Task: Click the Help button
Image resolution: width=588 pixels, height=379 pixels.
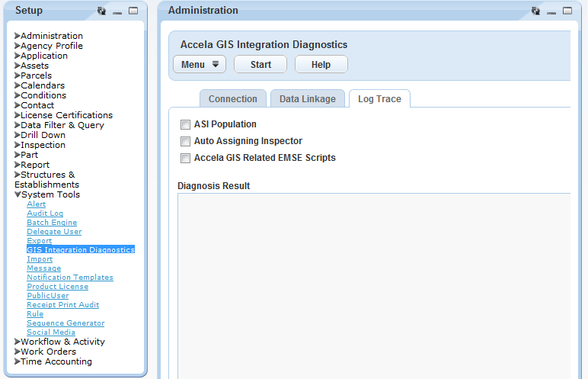Action: 321,65
